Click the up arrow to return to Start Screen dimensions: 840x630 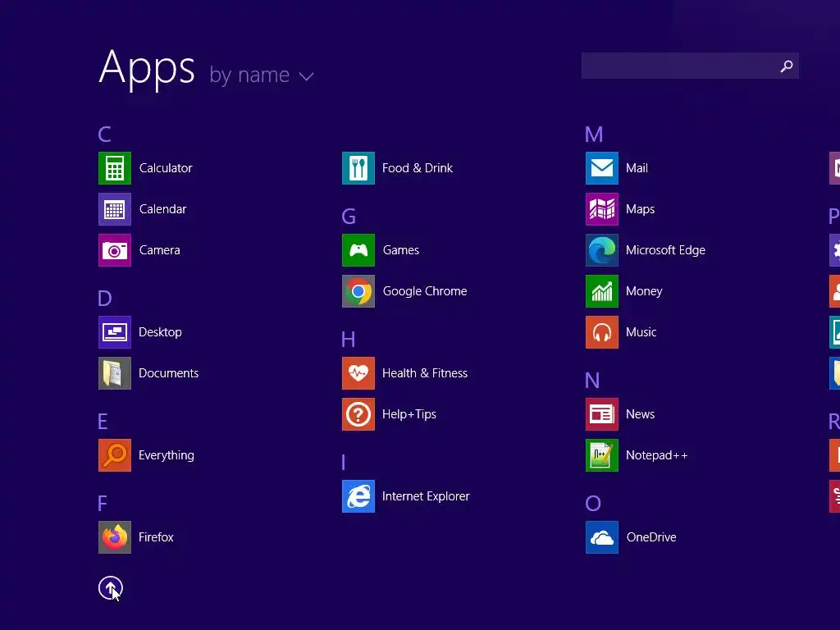(x=111, y=588)
